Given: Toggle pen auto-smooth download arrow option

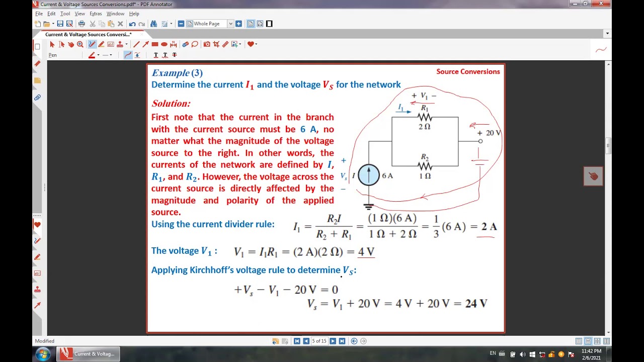Looking at the screenshot, I should 137,55.
